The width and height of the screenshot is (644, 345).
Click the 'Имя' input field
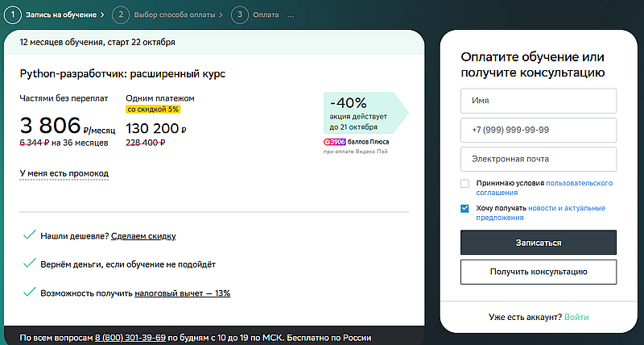click(538, 101)
